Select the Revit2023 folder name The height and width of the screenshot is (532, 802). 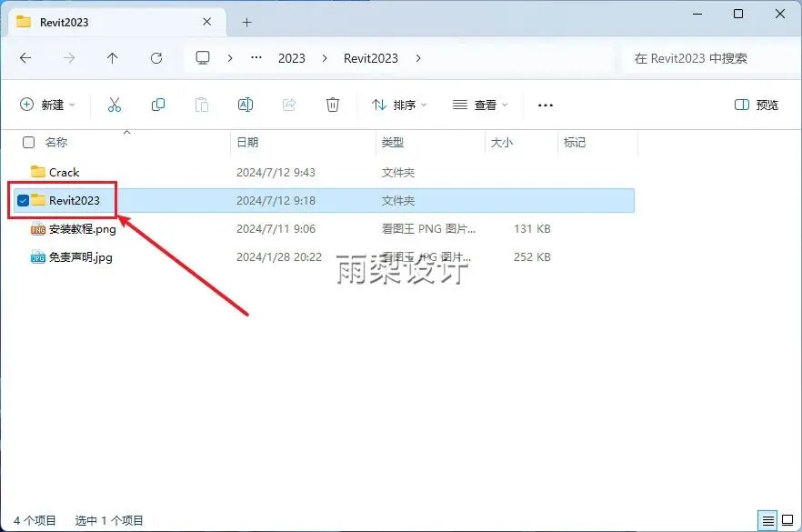point(75,200)
